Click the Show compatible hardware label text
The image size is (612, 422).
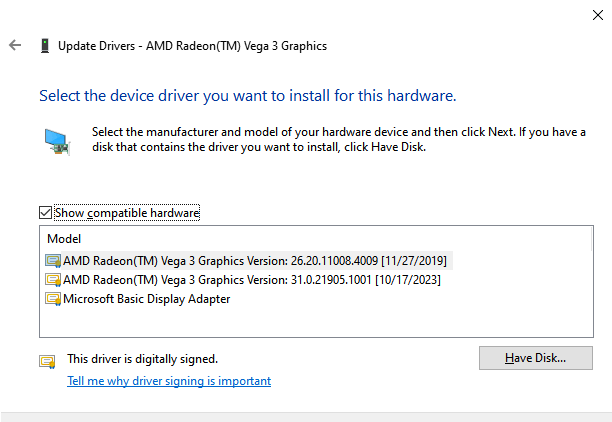127,213
